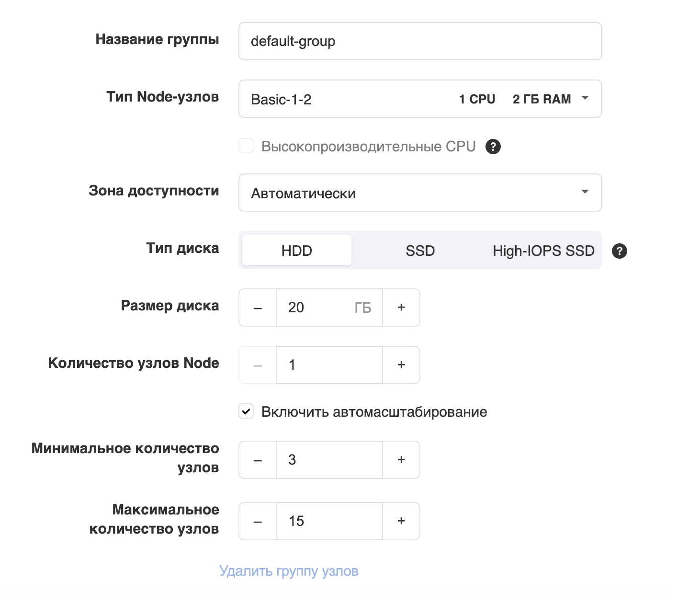Increase Node count with plus button
The image size is (677, 616).
coord(401,365)
